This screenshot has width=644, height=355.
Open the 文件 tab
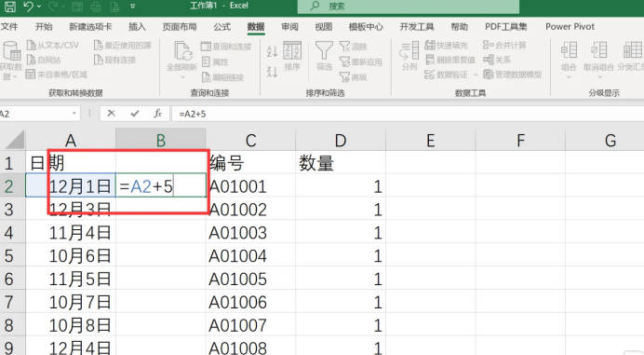point(9,27)
